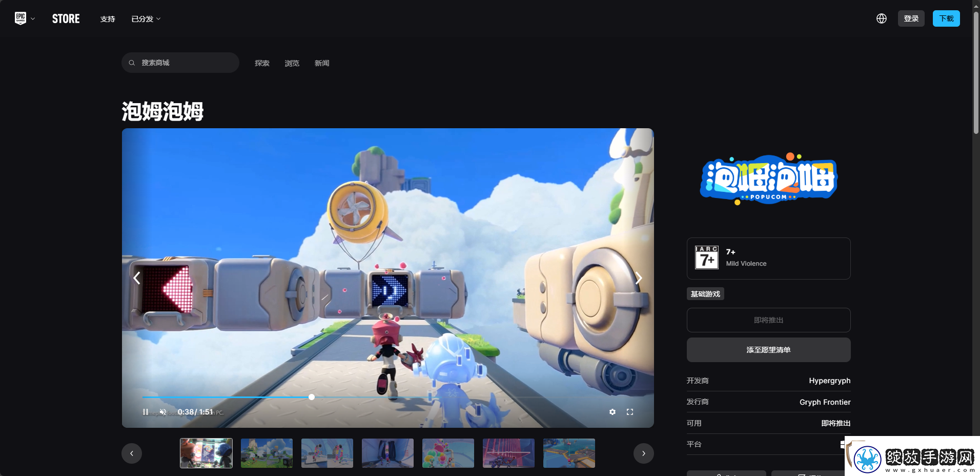Expand the Epic Games logo dropdown arrow
980x476 pixels.
coord(33,19)
